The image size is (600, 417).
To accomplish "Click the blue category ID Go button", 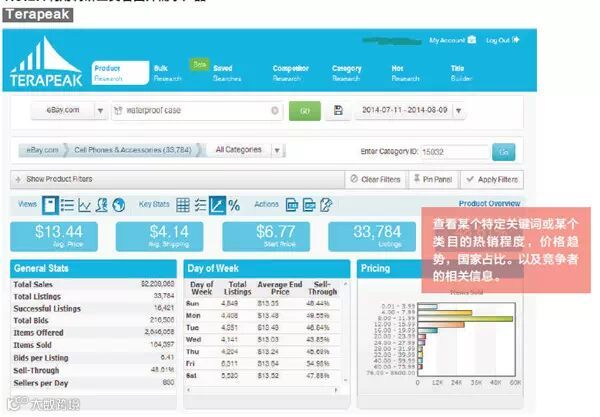I will pyautogui.click(x=503, y=152).
